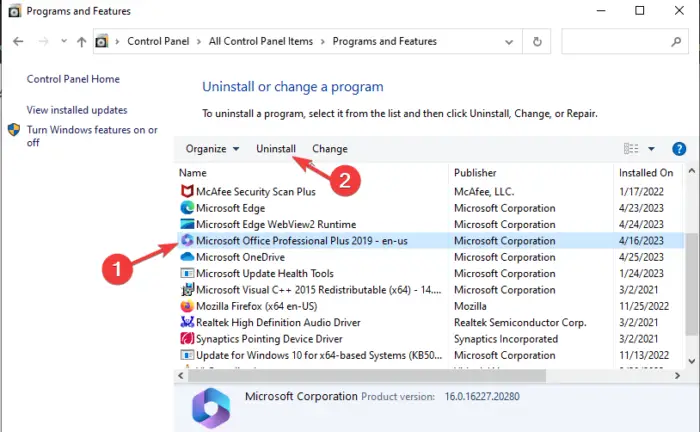Expand the chevron after Control Panel breadcrumb
The height and width of the screenshot is (432, 700).
(x=199, y=42)
